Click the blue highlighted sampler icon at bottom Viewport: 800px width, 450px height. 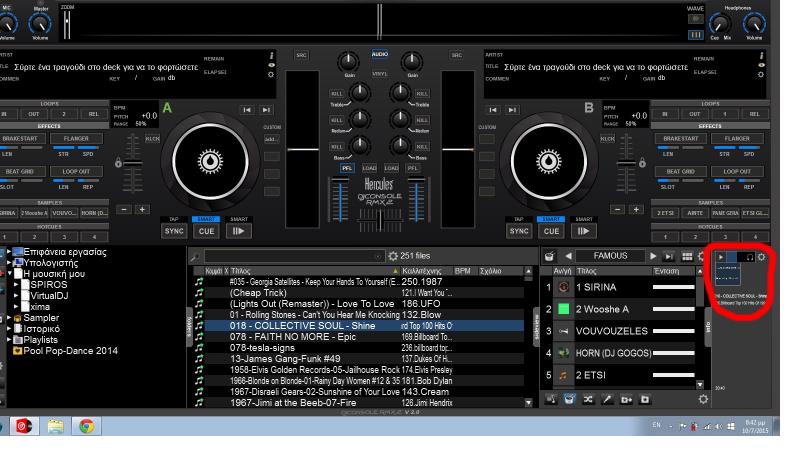(x=569, y=399)
